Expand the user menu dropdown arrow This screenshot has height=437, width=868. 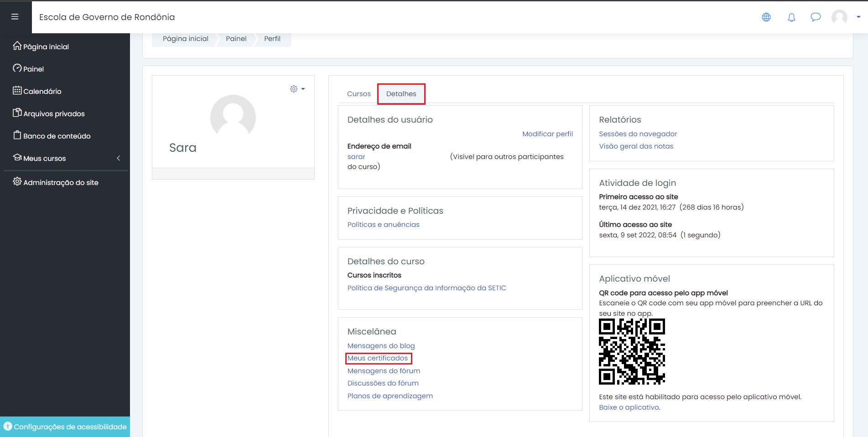(x=858, y=17)
